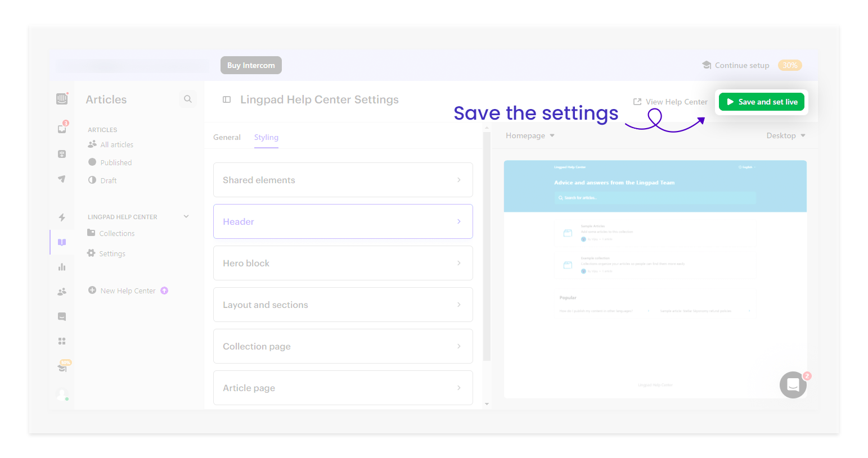Open the Contacts people icon in sidebar
The height and width of the screenshot is (458, 868).
(62, 292)
